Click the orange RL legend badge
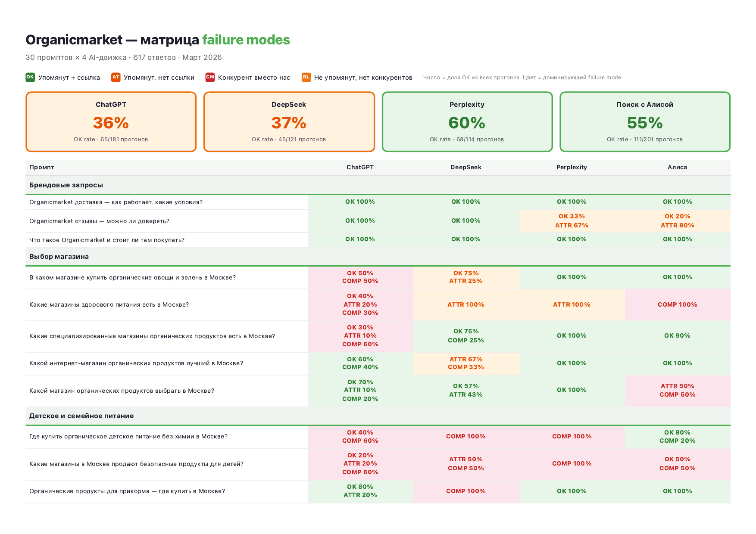The image size is (756, 534). pos(306,77)
